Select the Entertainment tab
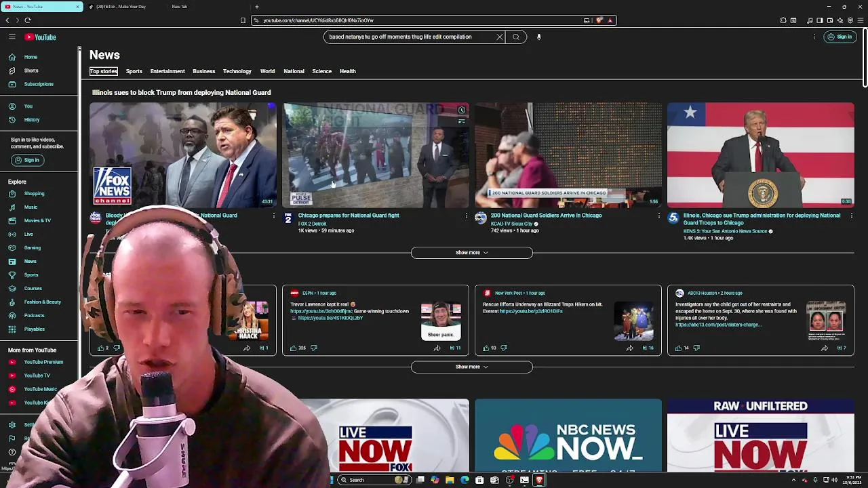Screen dimensions: 868x488 tap(167, 71)
